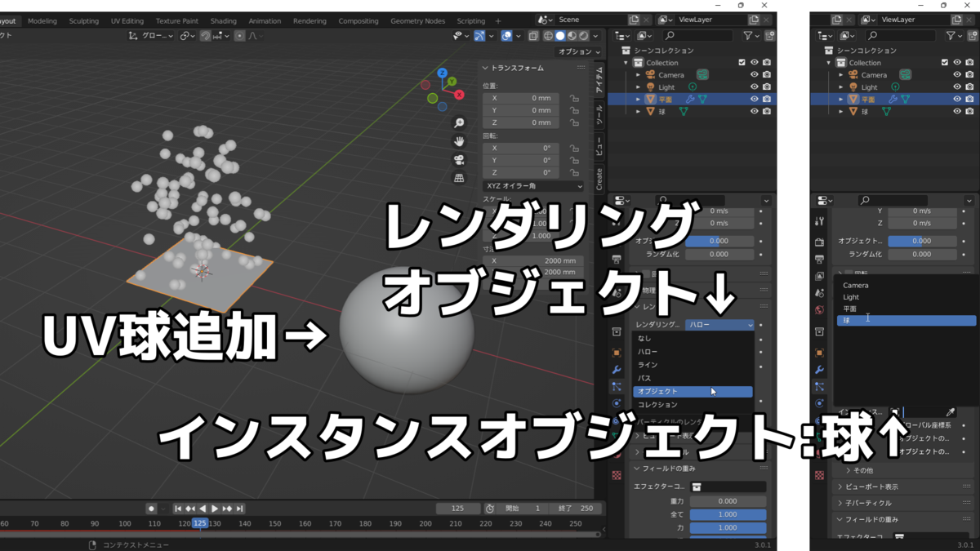Image resolution: width=980 pixels, height=551 pixels.
Task: Adjust the 全て 1.000 field weight slider
Action: (x=728, y=514)
